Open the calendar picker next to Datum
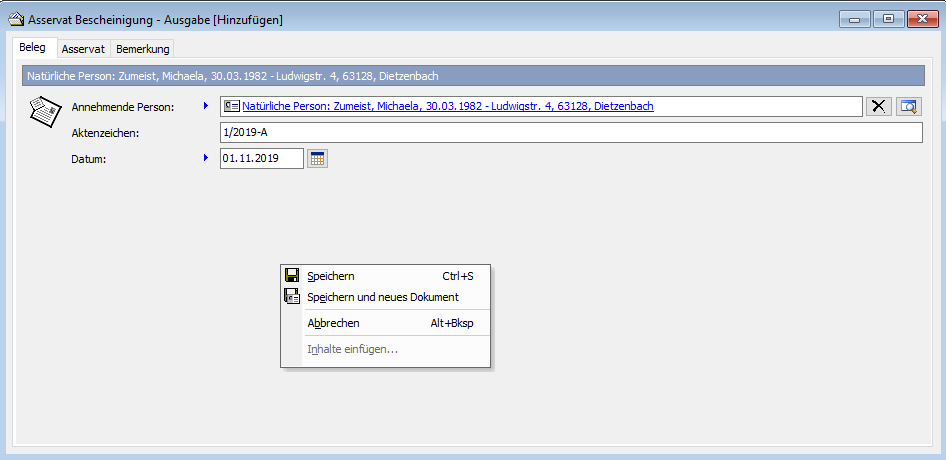Image resolution: width=946 pixels, height=460 pixels. [317, 159]
